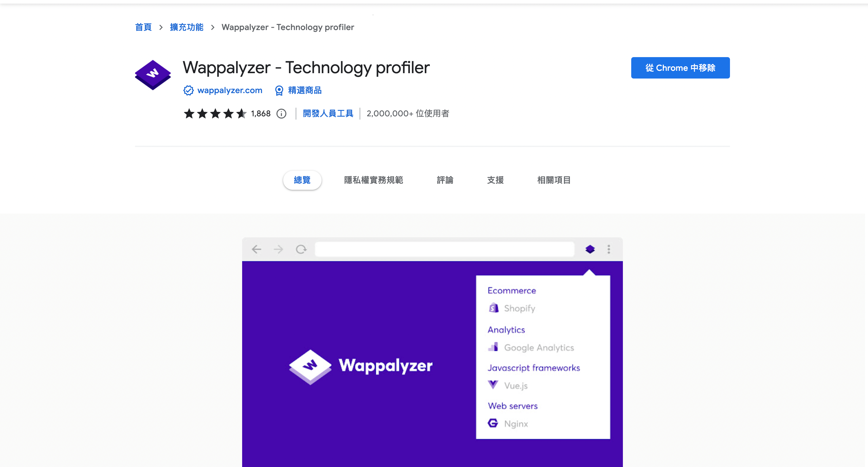Image resolution: width=868 pixels, height=467 pixels.
Task: Click the breadcrumb Wappalyzer - Technology profiler text
Action: click(288, 27)
